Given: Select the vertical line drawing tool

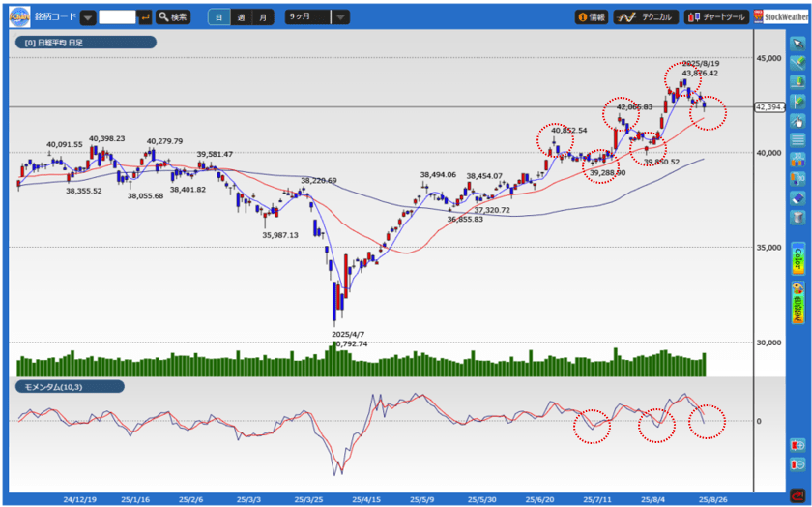Looking at the screenshot, I should [798, 102].
